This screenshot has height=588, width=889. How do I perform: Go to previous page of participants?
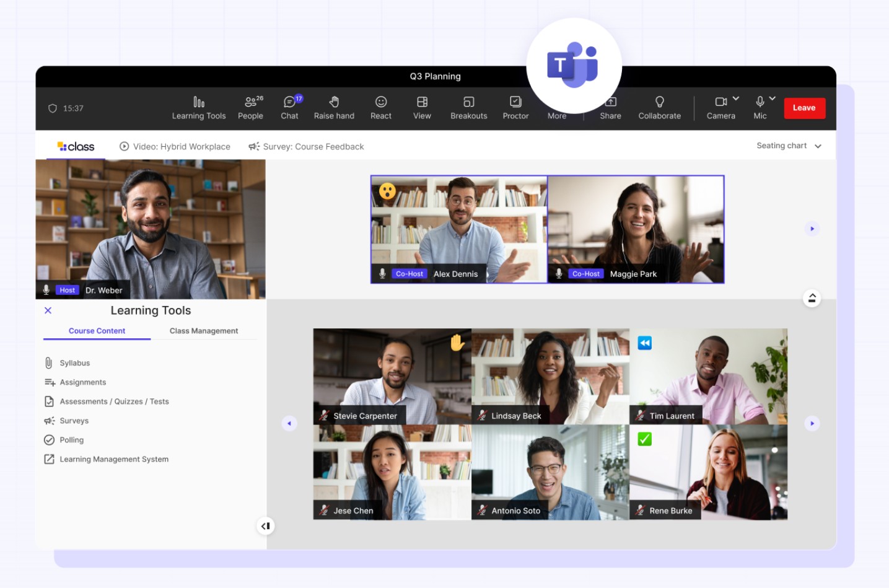click(x=289, y=424)
